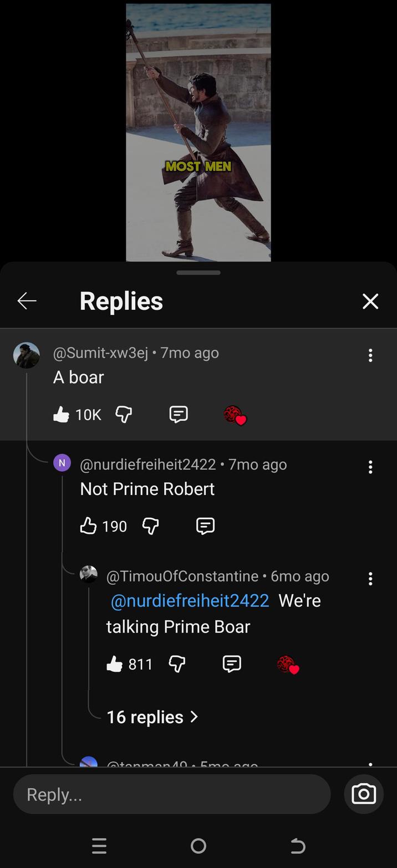Screen dimensions: 397x868
Task: Dislike the "Not Prime Robert" reply
Action: [x=150, y=525]
